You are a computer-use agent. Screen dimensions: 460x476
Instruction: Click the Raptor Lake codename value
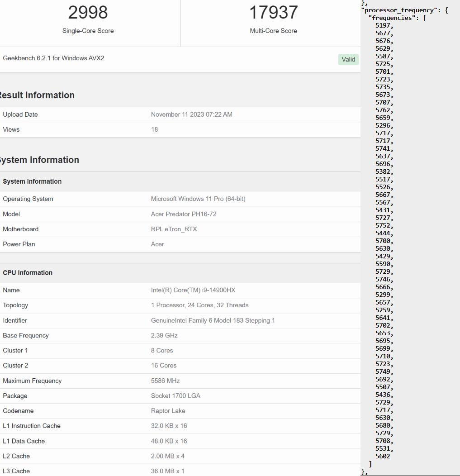coord(168,411)
